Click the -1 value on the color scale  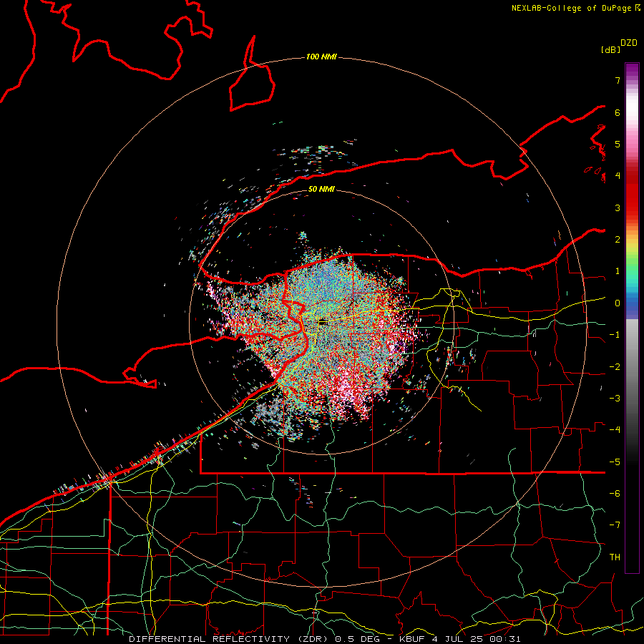(x=615, y=335)
